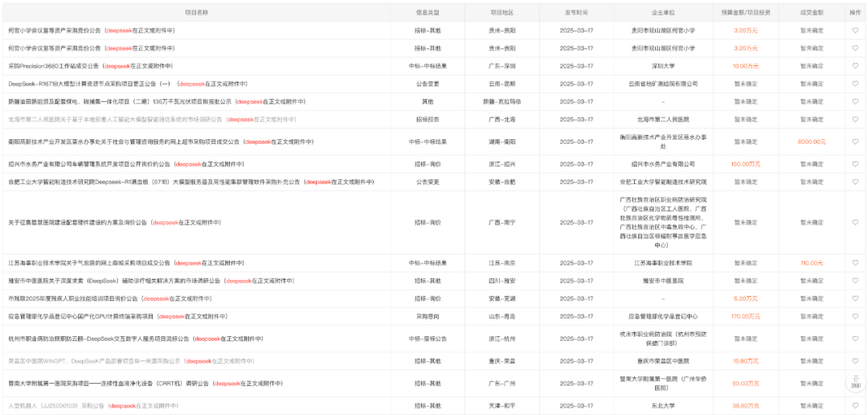Click heart icon in 北海市第二人民医院 row

tap(854, 120)
